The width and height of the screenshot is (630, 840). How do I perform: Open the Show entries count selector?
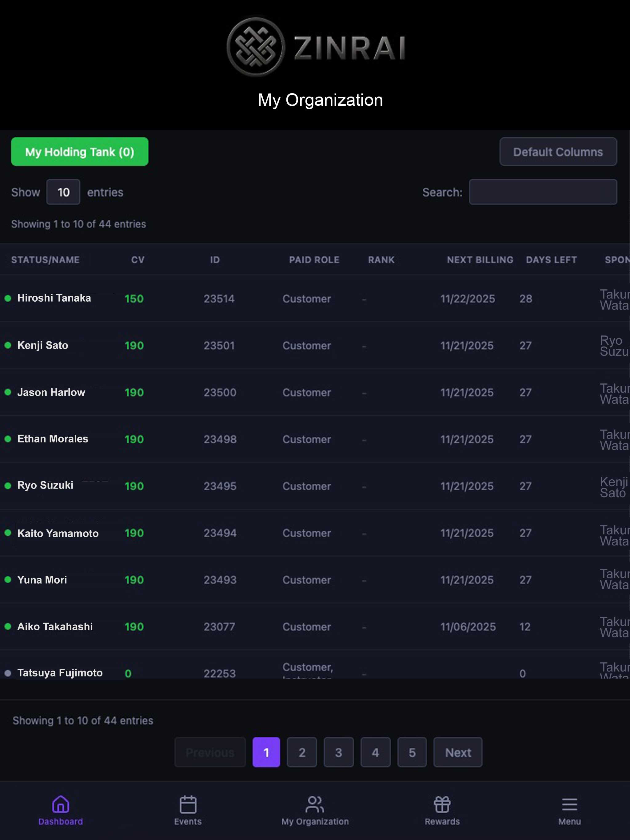(x=63, y=192)
